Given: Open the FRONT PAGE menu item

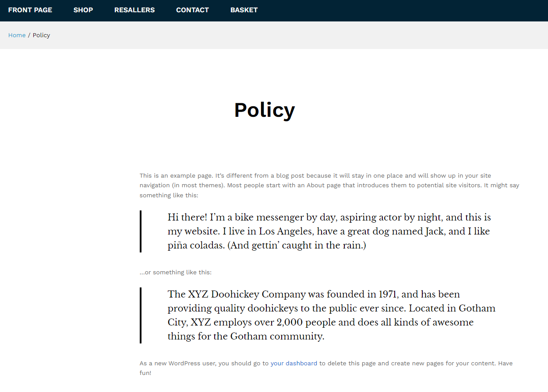Looking at the screenshot, I should [x=30, y=10].
